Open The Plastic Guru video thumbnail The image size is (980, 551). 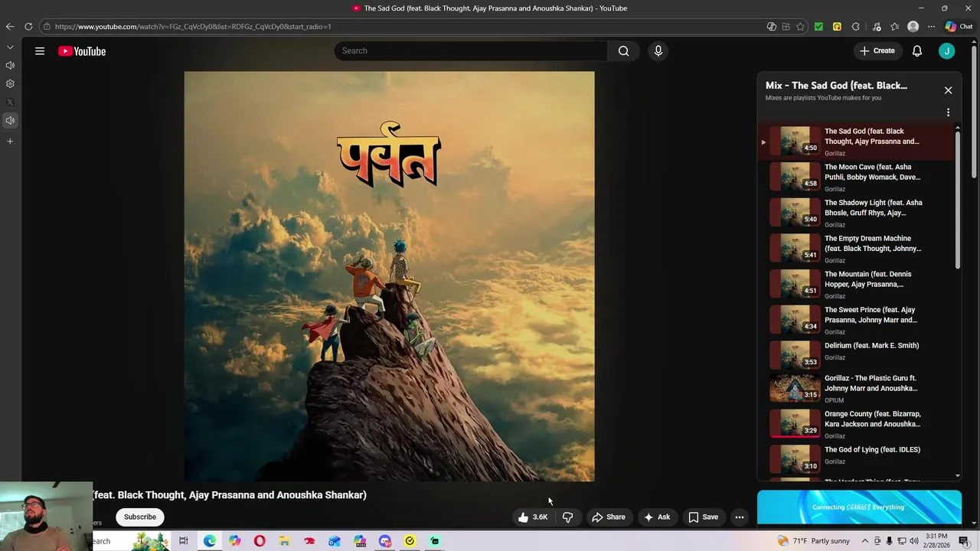pyautogui.click(x=795, y=388)
